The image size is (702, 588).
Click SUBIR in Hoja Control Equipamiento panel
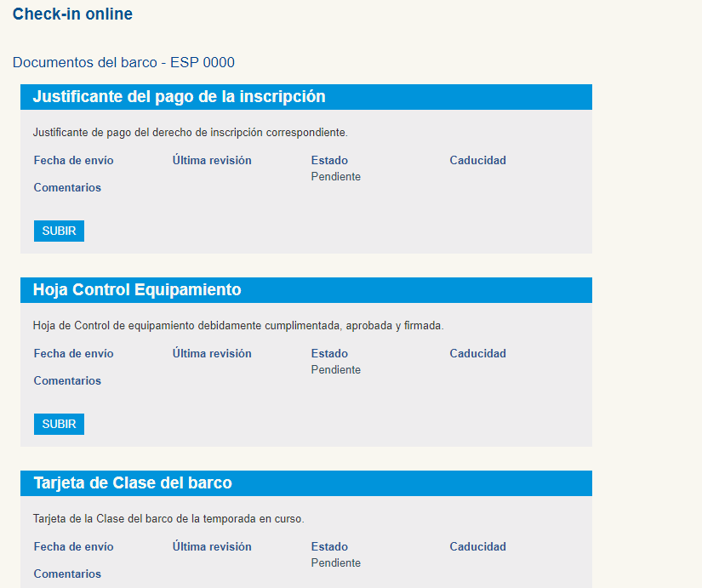point(58,424)
